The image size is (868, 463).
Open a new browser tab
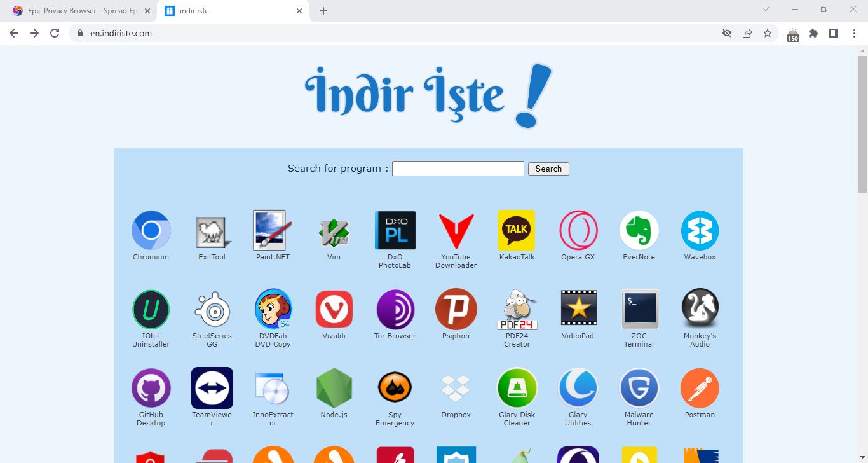point(323,11)
